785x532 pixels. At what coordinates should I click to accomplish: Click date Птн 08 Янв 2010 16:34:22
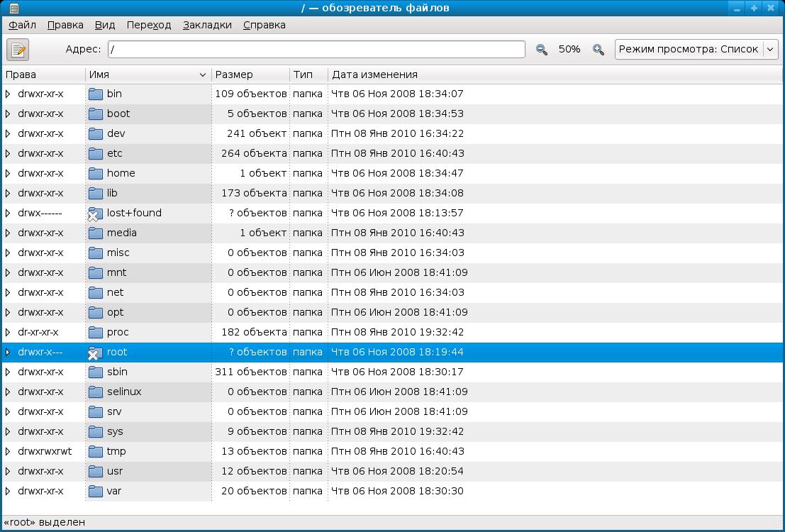398,134
